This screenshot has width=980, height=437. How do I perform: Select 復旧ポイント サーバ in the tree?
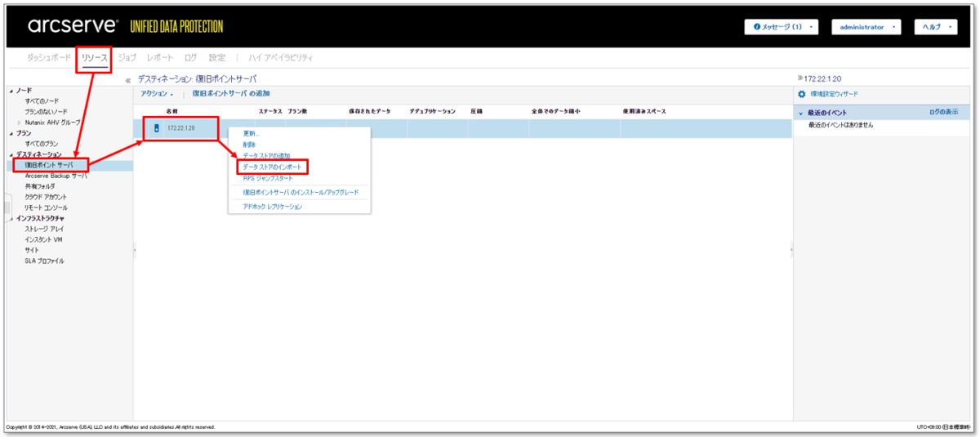coord(49,165)
